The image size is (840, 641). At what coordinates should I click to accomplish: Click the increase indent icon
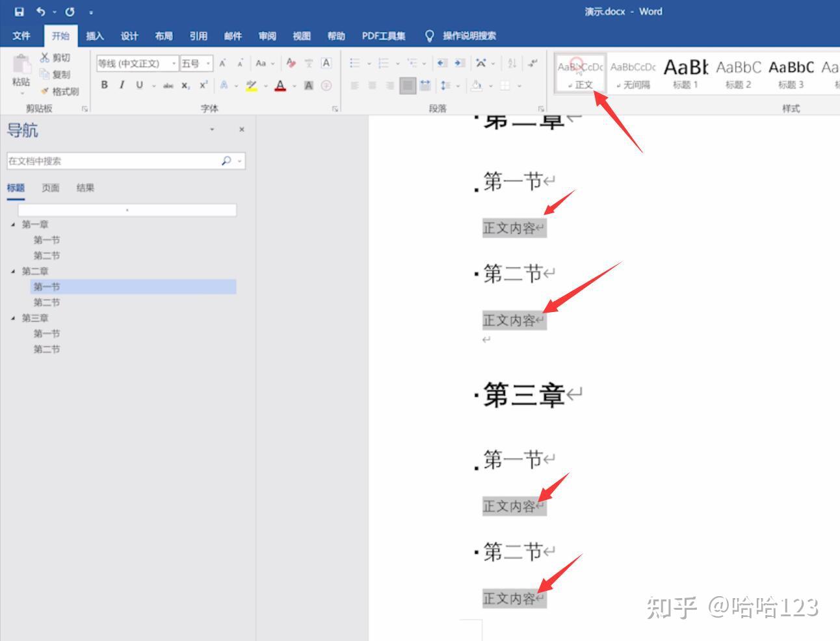point(460,63)
